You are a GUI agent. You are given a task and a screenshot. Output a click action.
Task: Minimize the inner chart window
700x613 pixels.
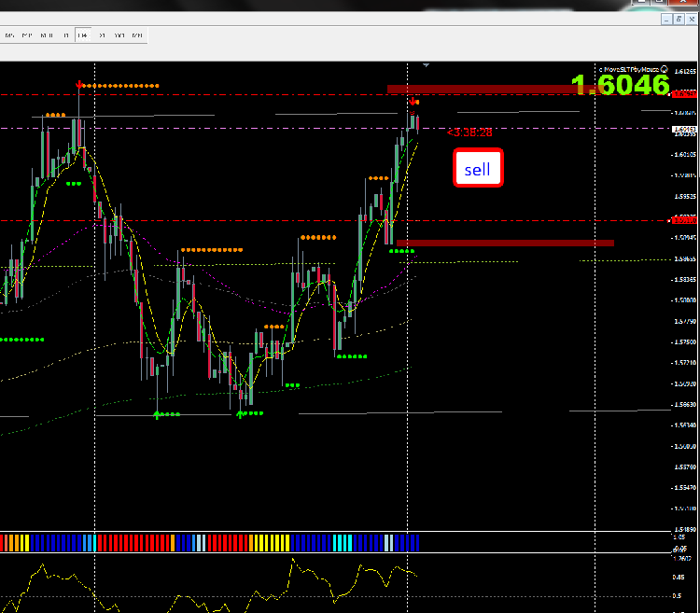point(666,20)
